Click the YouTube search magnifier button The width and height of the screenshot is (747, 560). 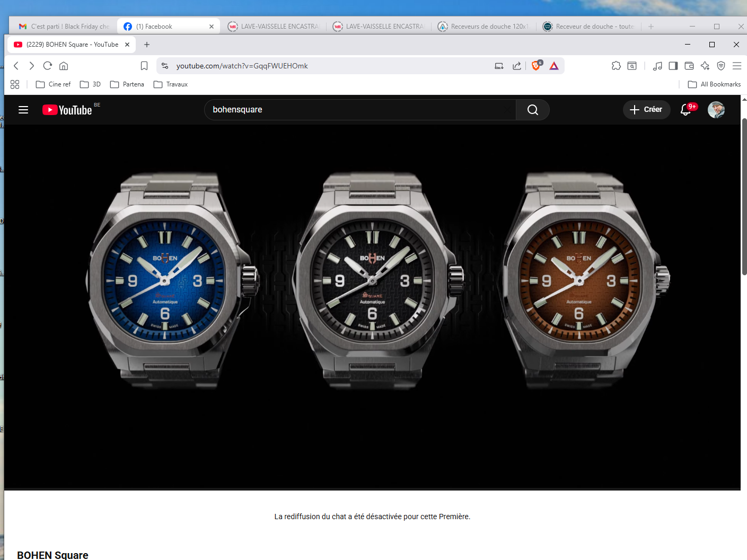533,110
